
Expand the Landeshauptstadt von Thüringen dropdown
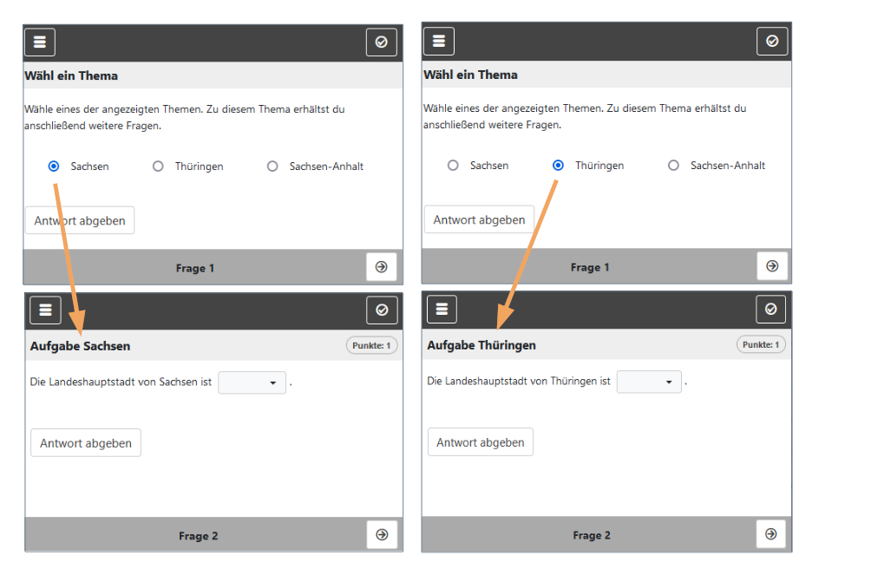pyautogui.click(x=649, y=382)
